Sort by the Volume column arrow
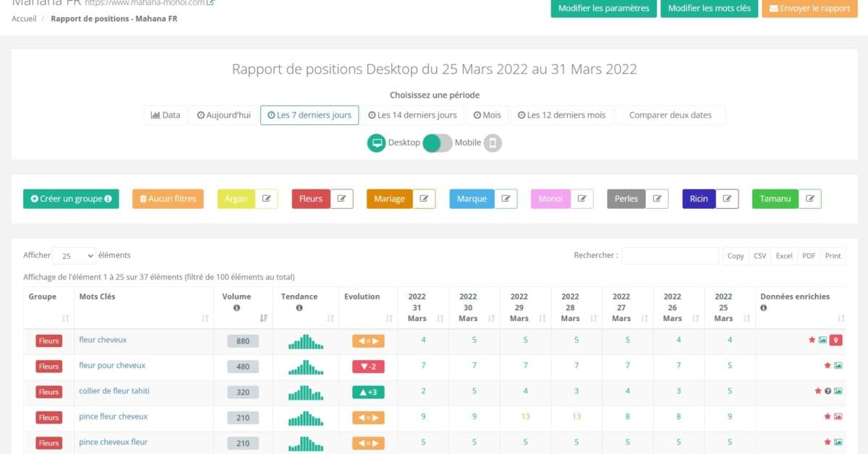Screen dimensions: 868x454 pos(263,318)
